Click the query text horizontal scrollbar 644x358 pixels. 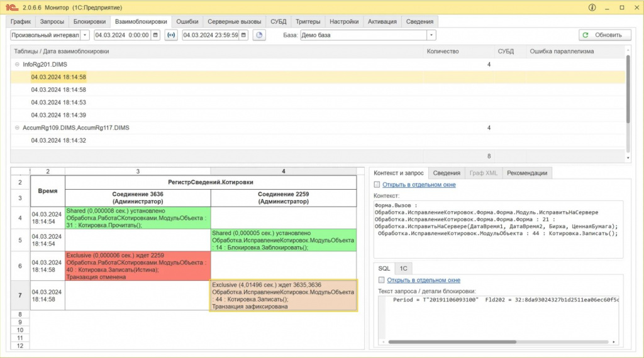tap(452, 342)
